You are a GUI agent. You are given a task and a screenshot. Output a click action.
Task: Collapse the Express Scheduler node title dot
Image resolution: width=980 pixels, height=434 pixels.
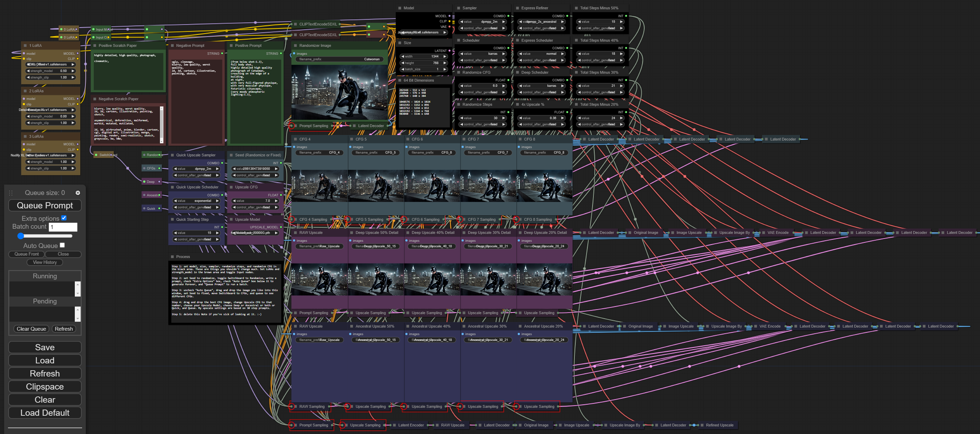pos(517,40)
